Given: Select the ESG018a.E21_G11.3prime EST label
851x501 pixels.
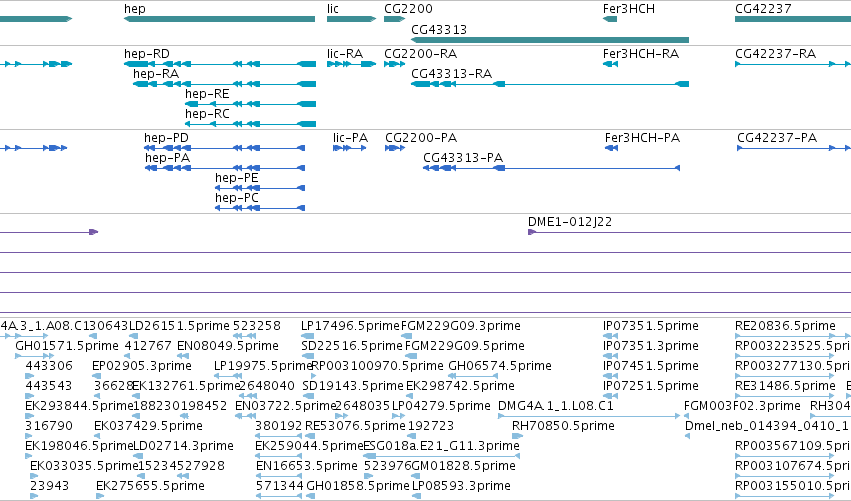Looking at the screenshot, I should point(441,446).
